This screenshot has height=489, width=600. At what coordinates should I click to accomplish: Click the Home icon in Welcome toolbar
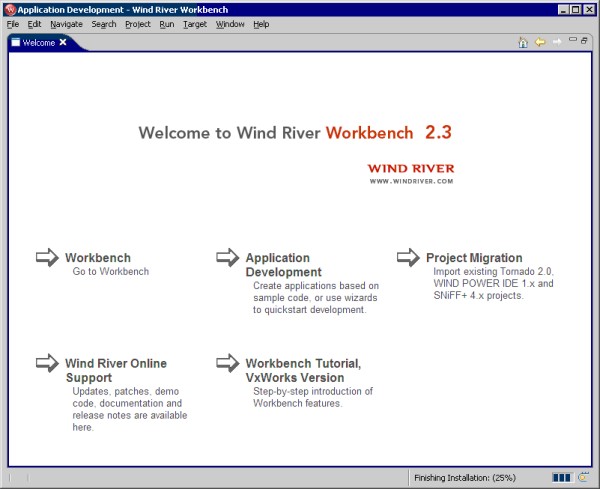pos(523,42)
